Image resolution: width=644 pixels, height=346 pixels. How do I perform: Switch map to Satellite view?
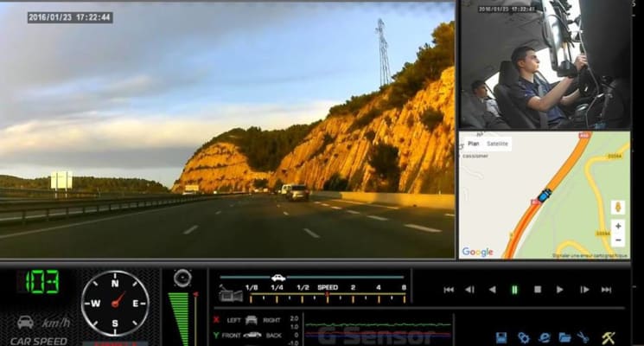497,144
